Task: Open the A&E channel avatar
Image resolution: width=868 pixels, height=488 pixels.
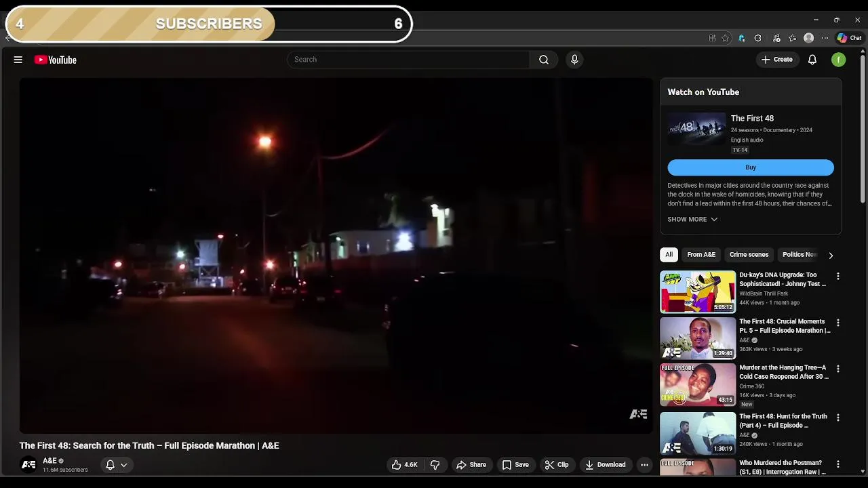Action: point(28,465)
